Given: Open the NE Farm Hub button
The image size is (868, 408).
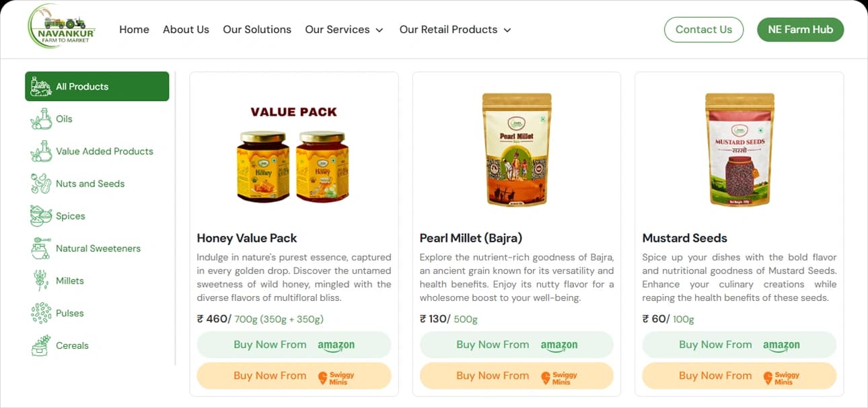Looking at the screenshot, I should click(800, 30).
